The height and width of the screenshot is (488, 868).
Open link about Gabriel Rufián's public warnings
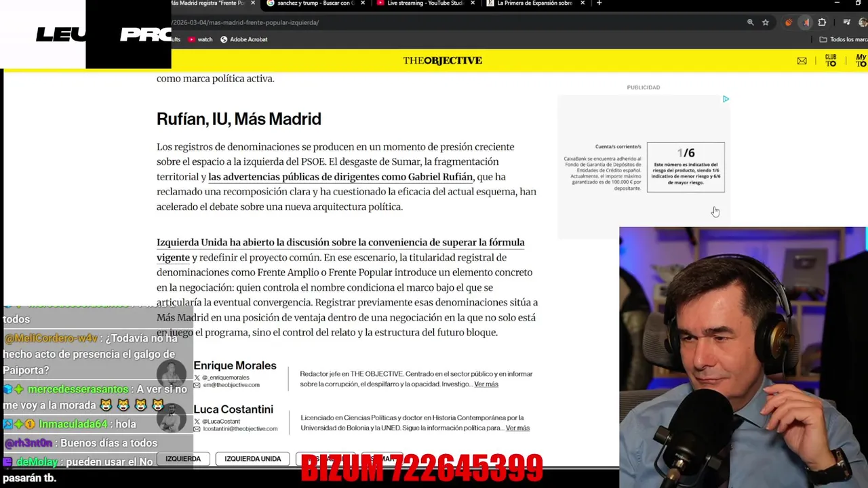[340, 177]
